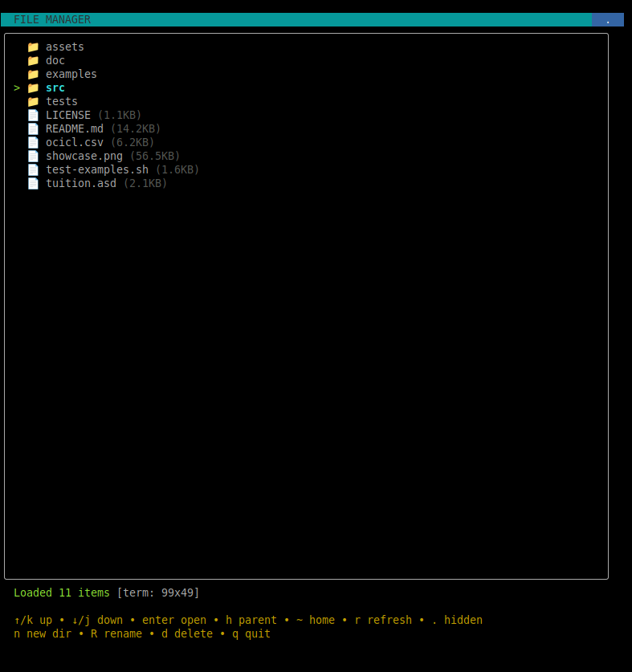This screenshot has height=672, width=632.
Task: Click the README.md file icon
Action: pos(33,129)
